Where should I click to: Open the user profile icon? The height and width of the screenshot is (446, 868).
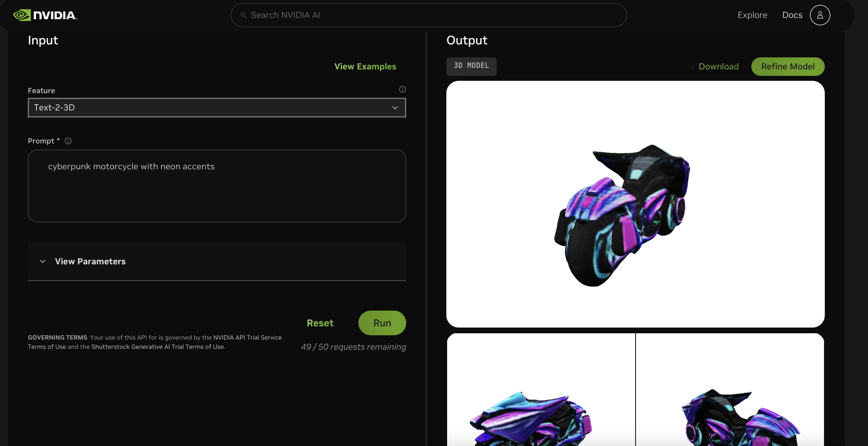tap(820, 15)
